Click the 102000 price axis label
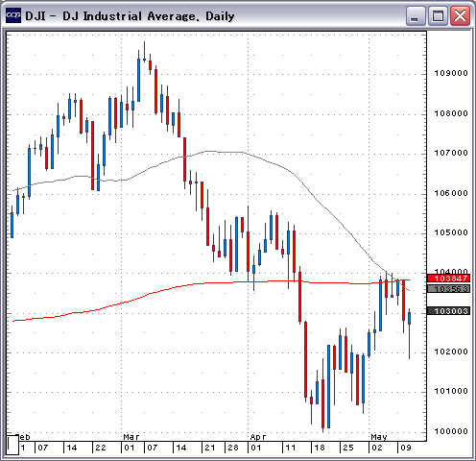Screen dimensions: 476x461 coord(451,352)
